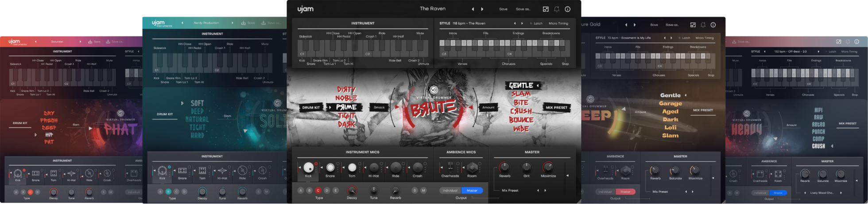
Task: Select the Ride mic in BRUTE
Action: pos(395,167)
